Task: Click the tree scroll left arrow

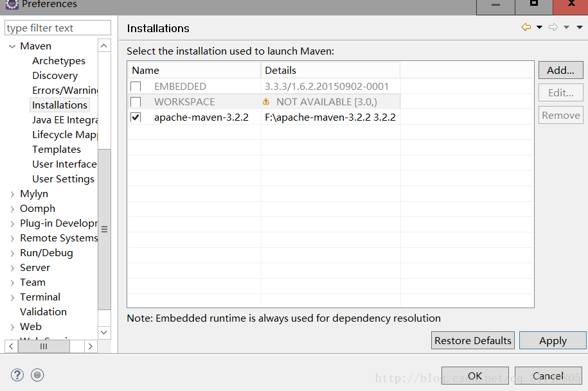Action: pos(12,347)
